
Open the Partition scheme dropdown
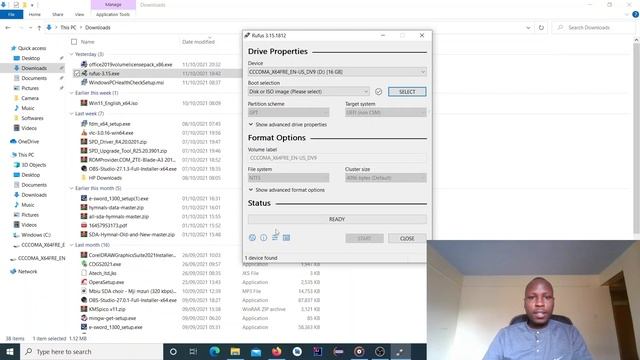[x=289, y=112]
